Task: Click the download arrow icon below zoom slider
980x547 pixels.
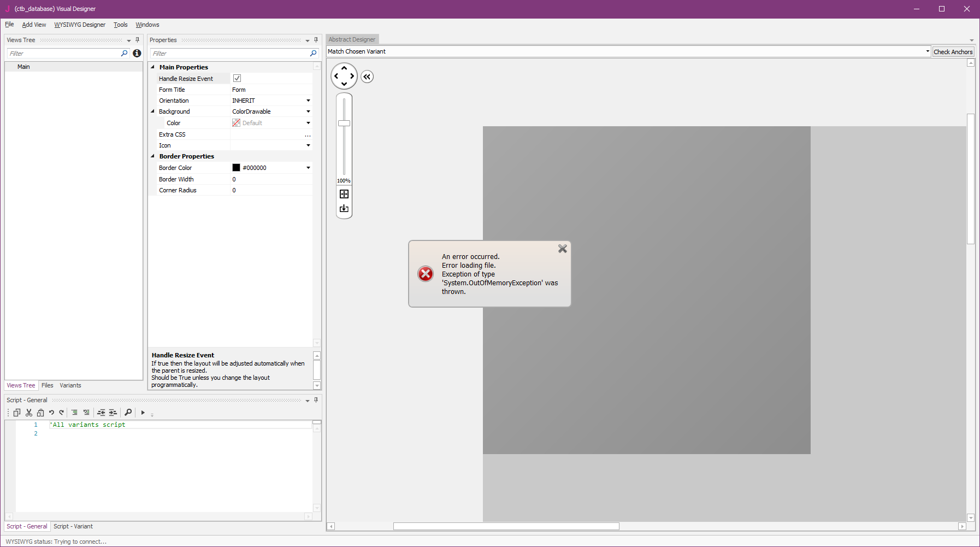Action: click(x=344, y=208)
